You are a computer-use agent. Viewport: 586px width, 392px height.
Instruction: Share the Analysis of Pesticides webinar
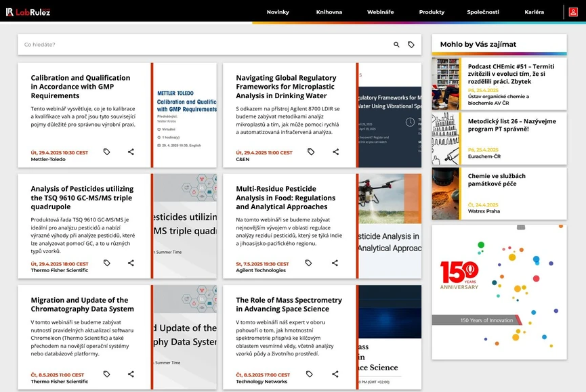point(131,263)
